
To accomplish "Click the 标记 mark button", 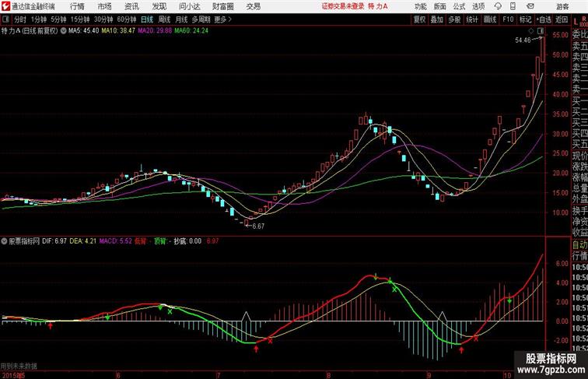I will pos(525,19).
